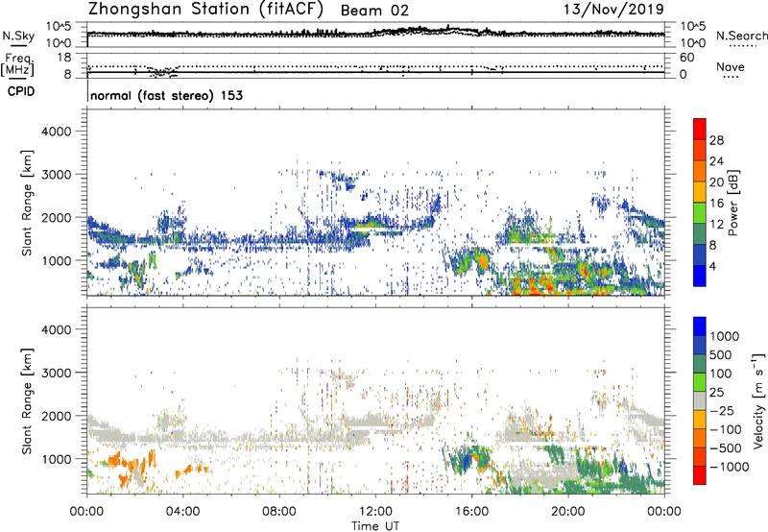Click the '20:00' time tick label
This screenshot has height=532, width=768.
pyautogui.click(x=568, y=512)
